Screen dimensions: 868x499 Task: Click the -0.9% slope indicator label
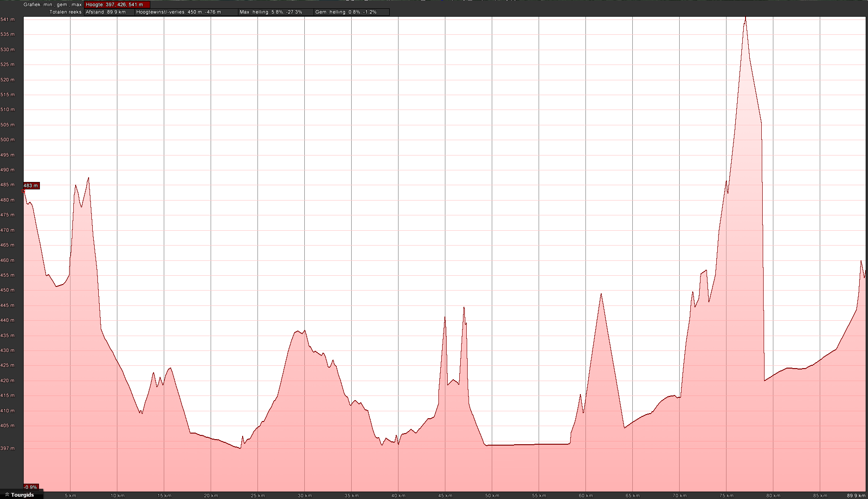click(31, 487)
